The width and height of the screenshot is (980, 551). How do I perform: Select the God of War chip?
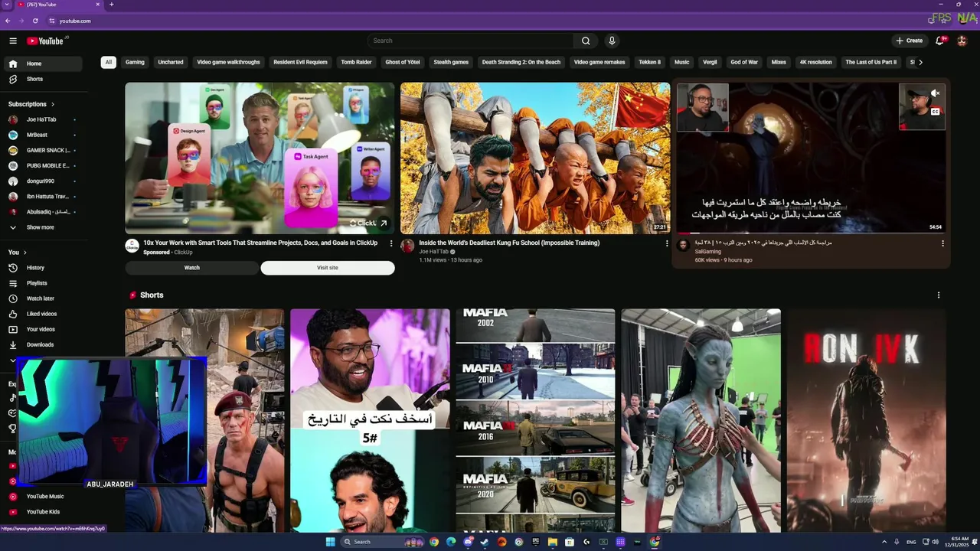click(x=744, y=62)
